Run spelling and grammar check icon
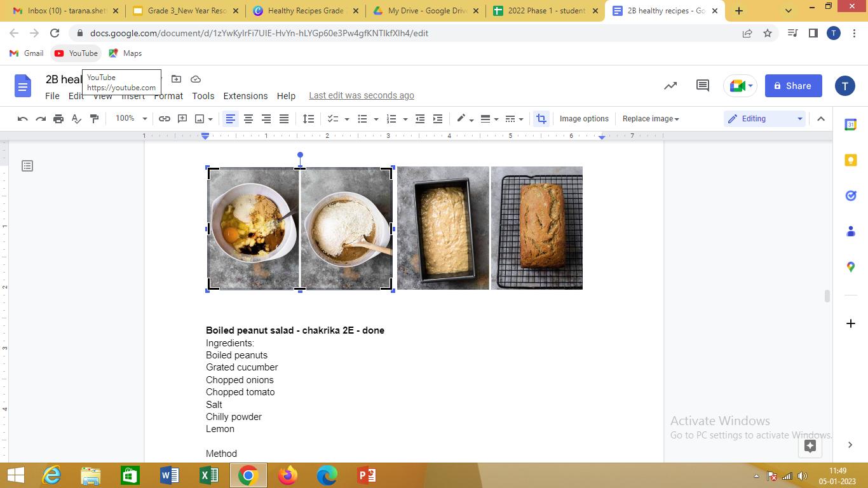This screenshot has width=868, height=488. (76, 119)
